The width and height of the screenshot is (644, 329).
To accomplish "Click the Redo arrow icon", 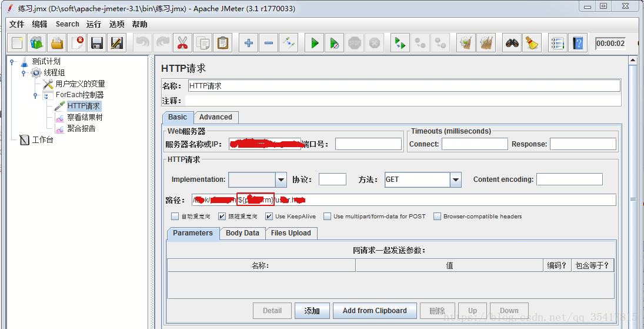I will [x=163, y=43].
